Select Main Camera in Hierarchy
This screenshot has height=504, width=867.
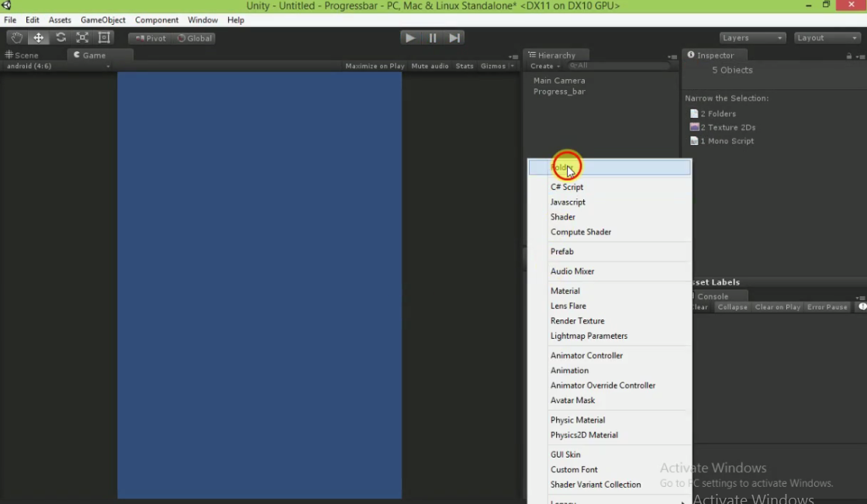click(559, 81)
